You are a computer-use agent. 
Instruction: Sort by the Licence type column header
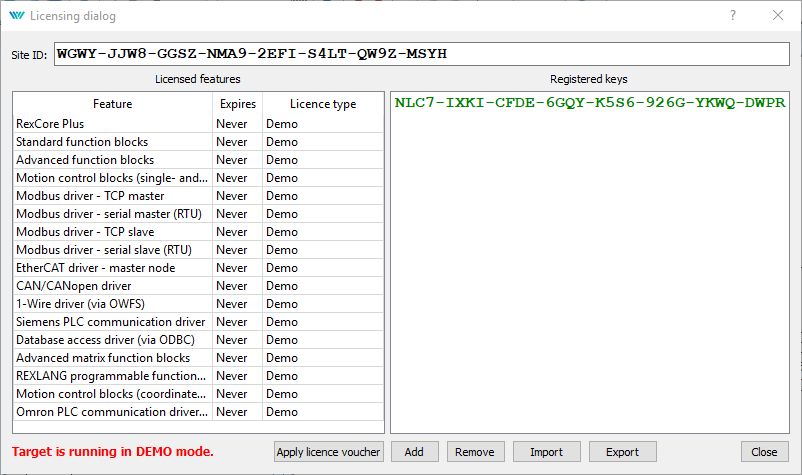(323, 104)
